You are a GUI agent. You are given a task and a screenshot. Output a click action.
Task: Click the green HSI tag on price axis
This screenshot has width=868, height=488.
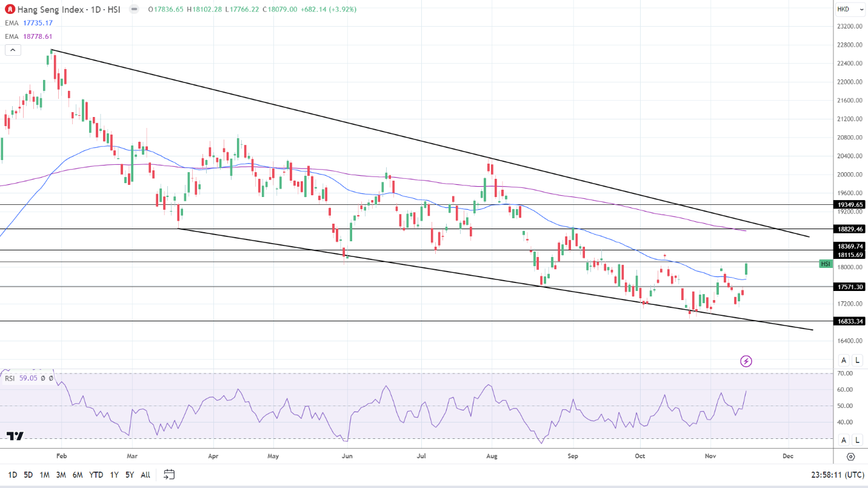pos(826,264)
